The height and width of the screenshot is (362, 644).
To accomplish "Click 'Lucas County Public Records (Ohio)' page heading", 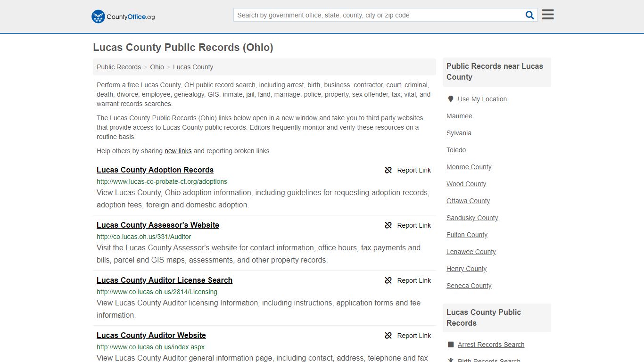I will [183, 48].
